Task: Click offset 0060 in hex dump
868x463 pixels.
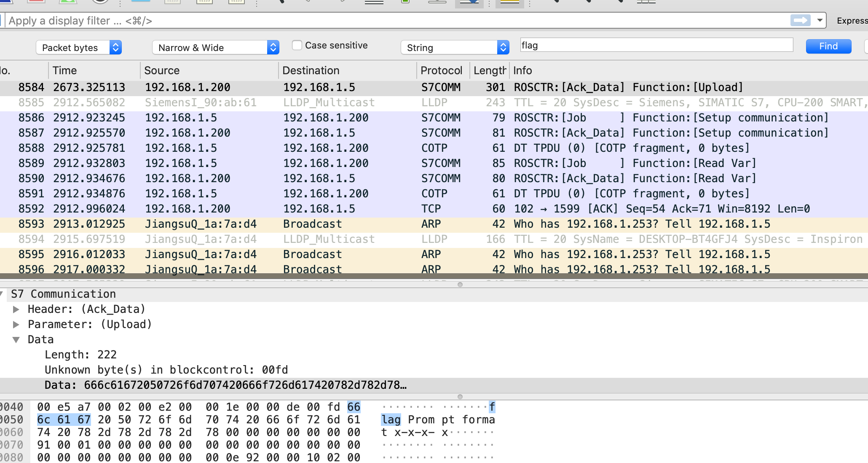Action: click(x=12, y=432)
